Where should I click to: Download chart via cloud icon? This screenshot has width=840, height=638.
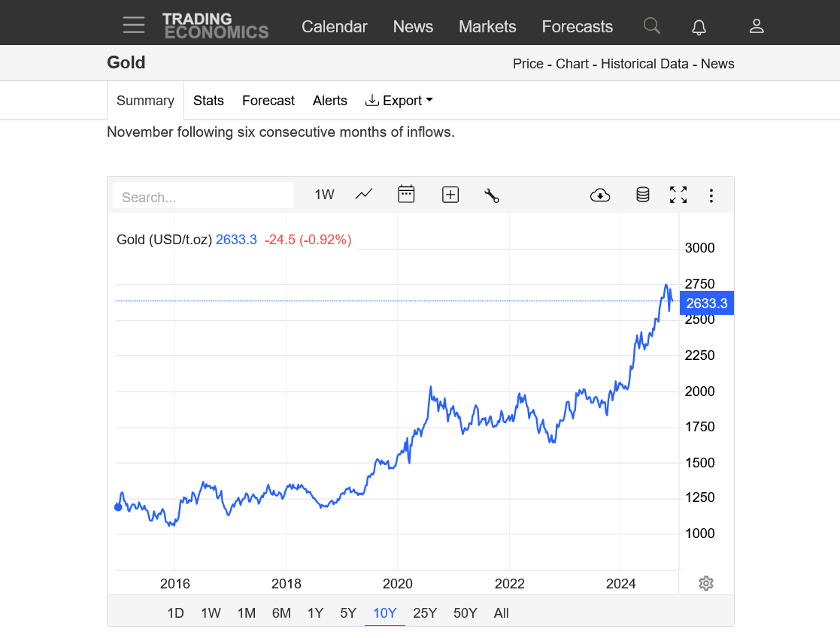pos(600,195)
